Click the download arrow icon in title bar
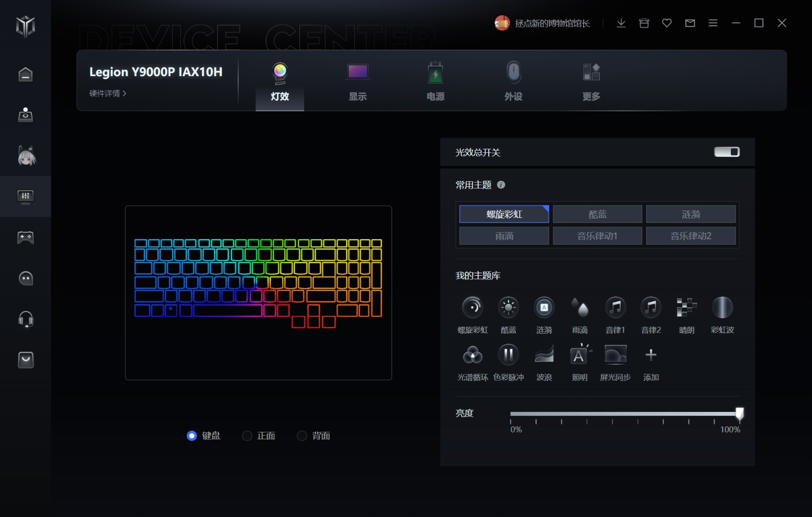The height and width of the screenshot is (517, 812). 621,23
